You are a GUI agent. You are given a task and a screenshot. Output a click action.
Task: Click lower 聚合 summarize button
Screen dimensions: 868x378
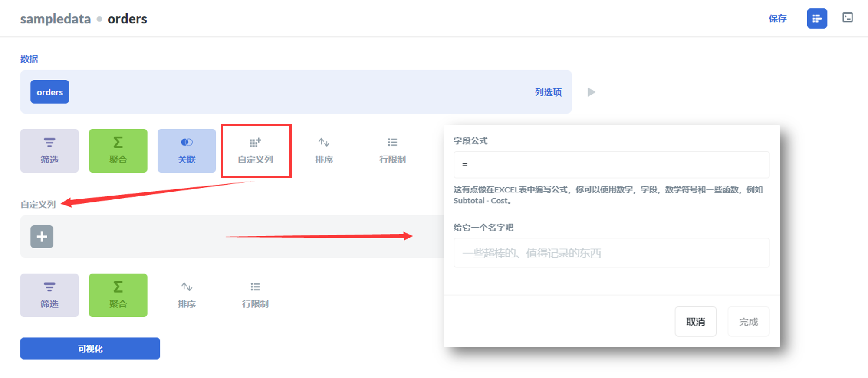pyautogui.click(x=118, y=295)
